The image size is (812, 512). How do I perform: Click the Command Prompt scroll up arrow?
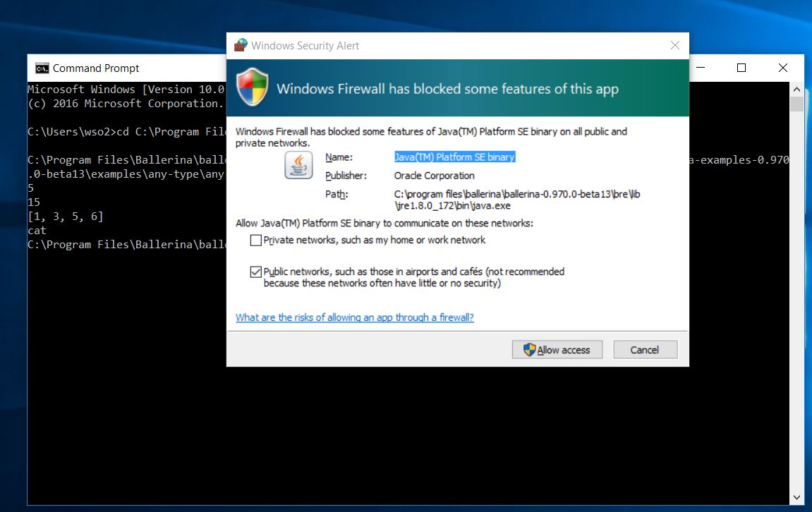[x=796, y=89]
